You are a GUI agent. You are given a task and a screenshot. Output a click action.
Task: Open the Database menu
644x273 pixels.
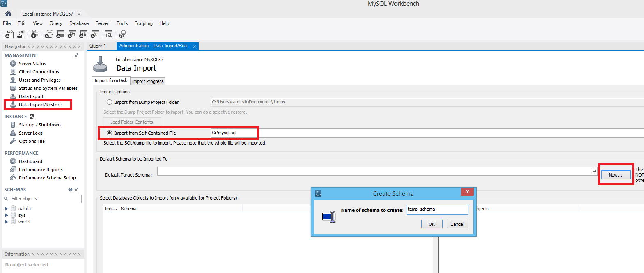tap(79, 23)
